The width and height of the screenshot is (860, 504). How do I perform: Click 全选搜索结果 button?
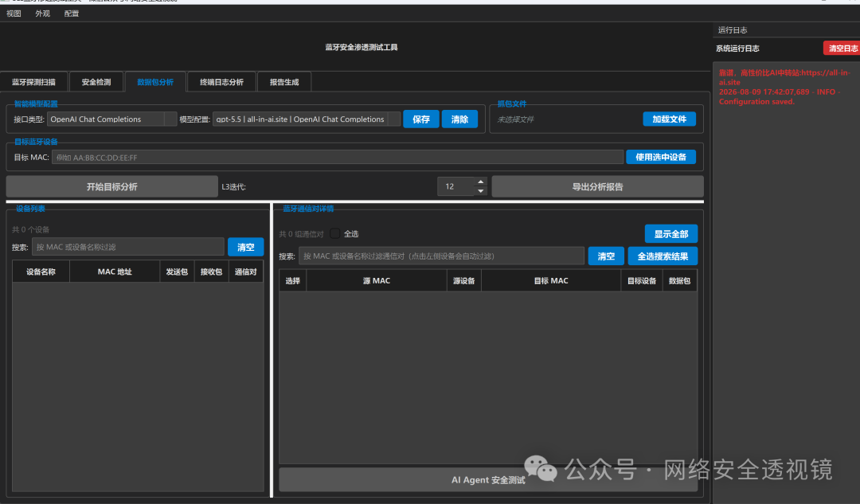[663, 256]
